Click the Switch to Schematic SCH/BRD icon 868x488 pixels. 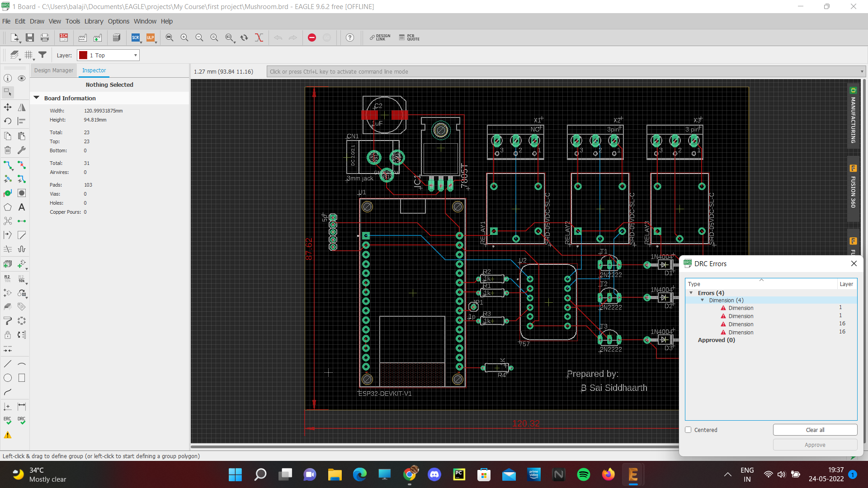64,38
